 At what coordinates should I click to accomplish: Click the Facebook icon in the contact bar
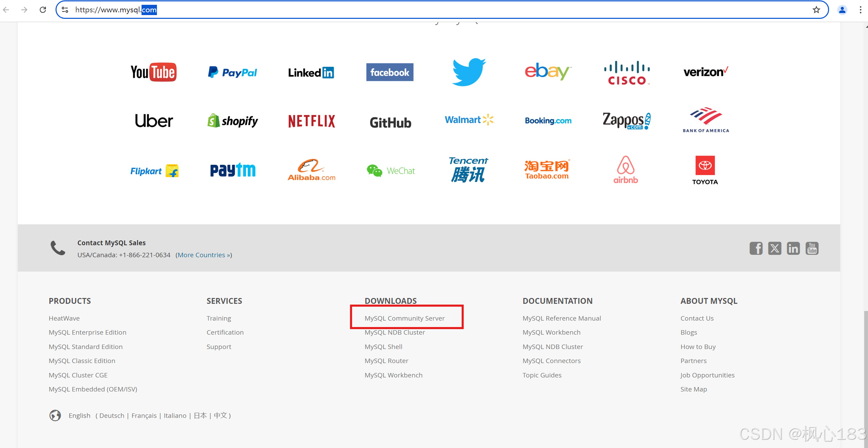[756, 248]
